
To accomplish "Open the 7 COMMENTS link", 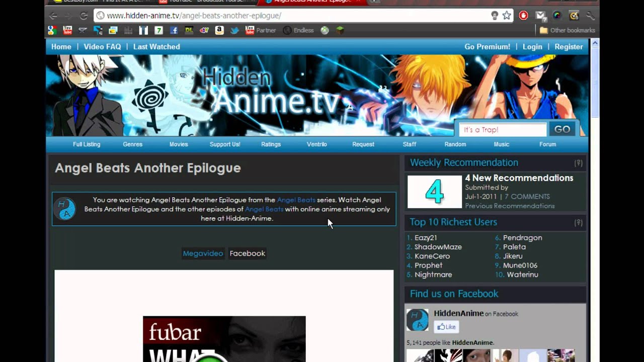I will click(x=527, y=197).
